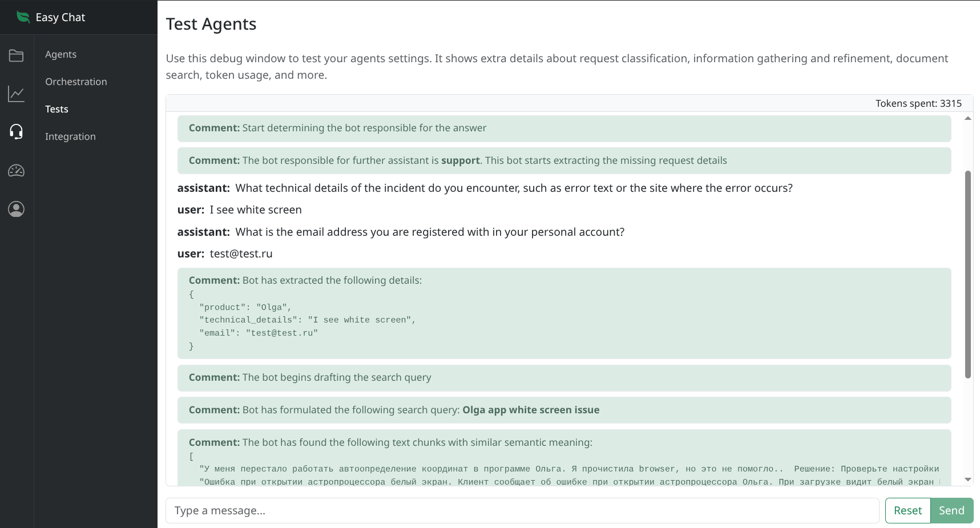Open the user profile icon
980x528 pixels.
tap(16, 209)
